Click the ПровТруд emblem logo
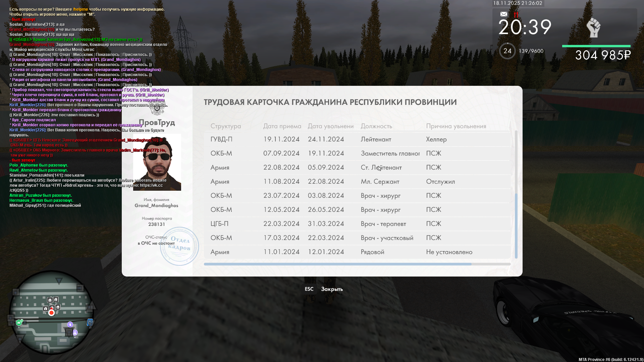This screenshot has width=644, height=362. tap(157, 109)
